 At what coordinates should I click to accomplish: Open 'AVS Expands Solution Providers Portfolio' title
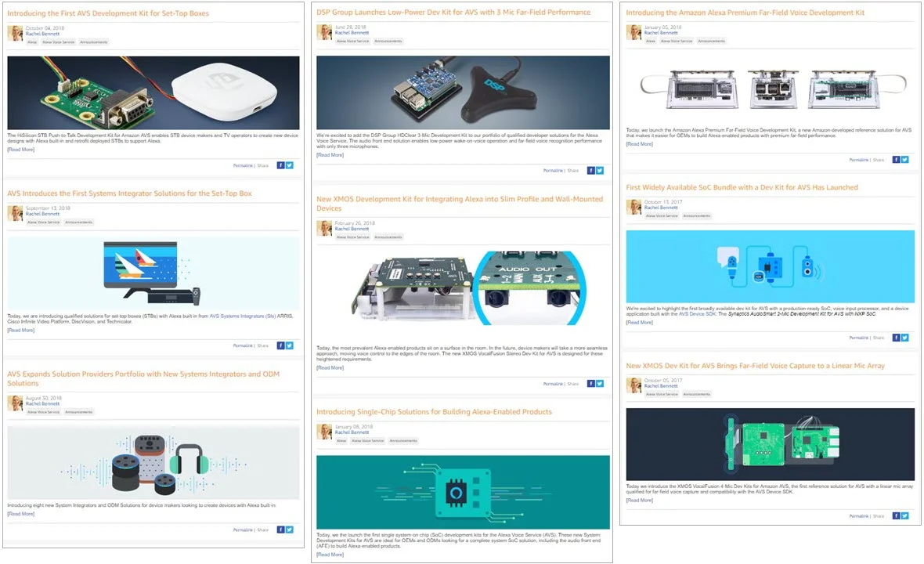143,378
